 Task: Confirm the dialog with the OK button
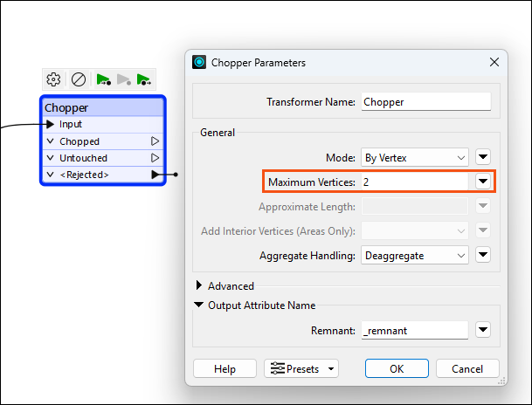coord(397,368)
